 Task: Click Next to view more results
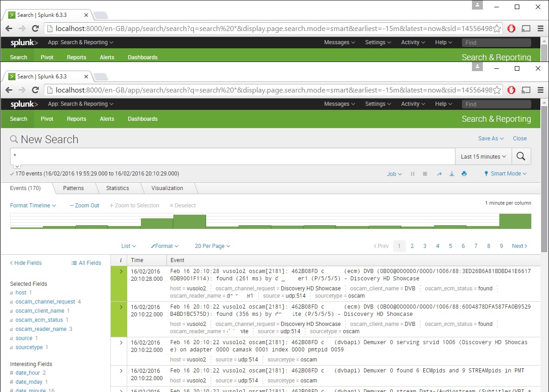(x=519, y=246)
